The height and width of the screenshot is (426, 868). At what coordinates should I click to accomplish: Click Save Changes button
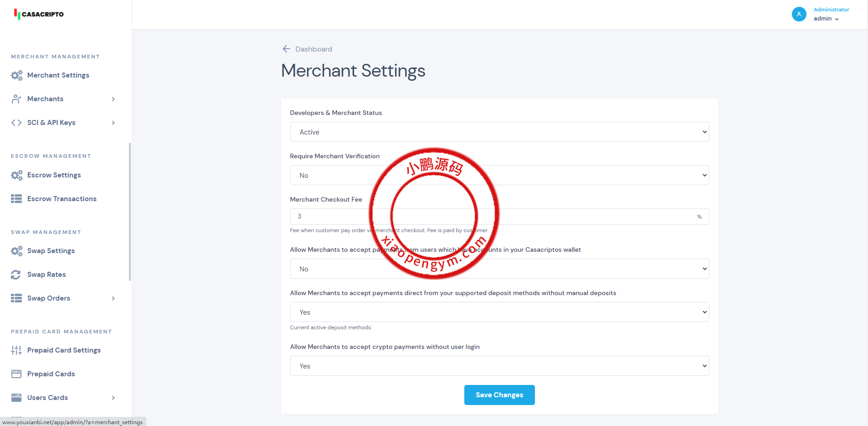point(499,395)
